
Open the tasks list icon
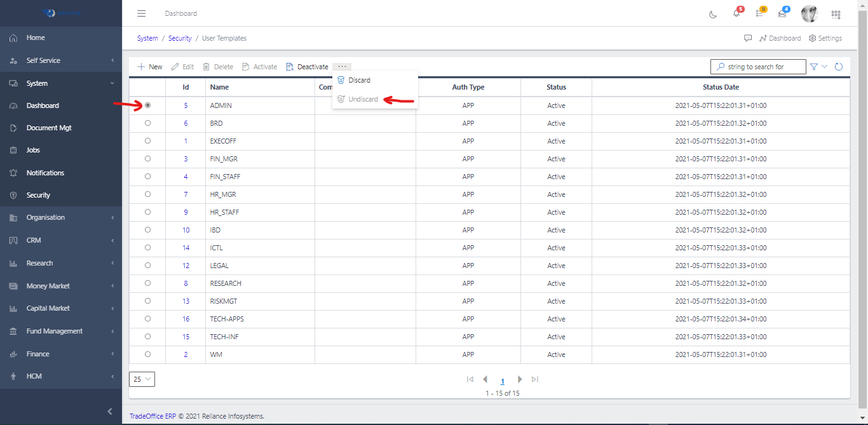click(759, 13)
